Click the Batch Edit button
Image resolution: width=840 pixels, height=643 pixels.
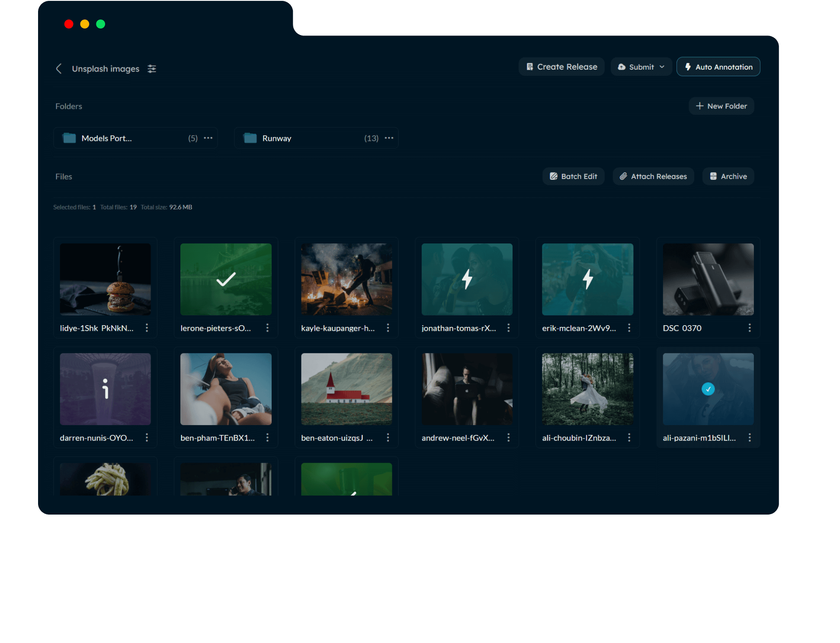pyautogui.click(x=574, y=176)
